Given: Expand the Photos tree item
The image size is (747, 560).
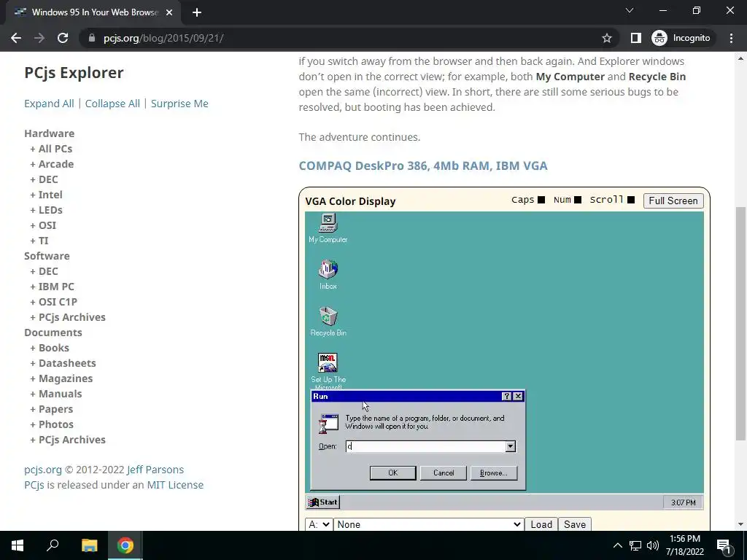Looking at the screenshot, I should click(x=52, y=424).
